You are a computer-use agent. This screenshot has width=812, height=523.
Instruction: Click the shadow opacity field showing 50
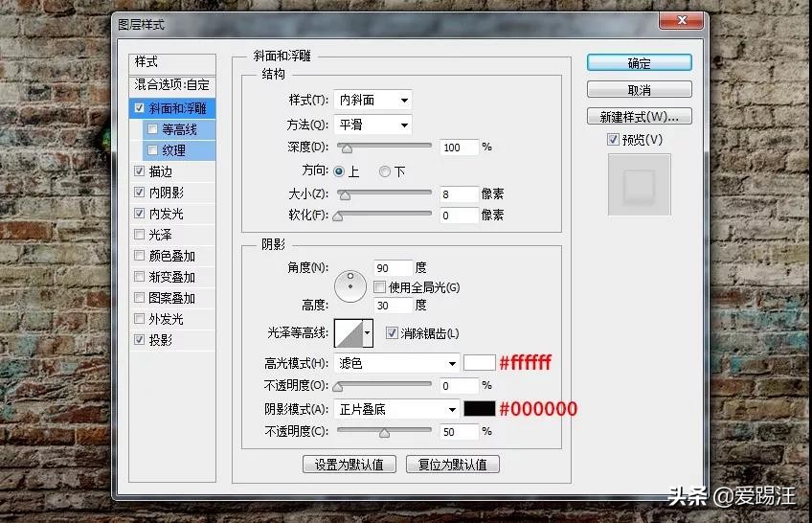click(x=459, y=432)
